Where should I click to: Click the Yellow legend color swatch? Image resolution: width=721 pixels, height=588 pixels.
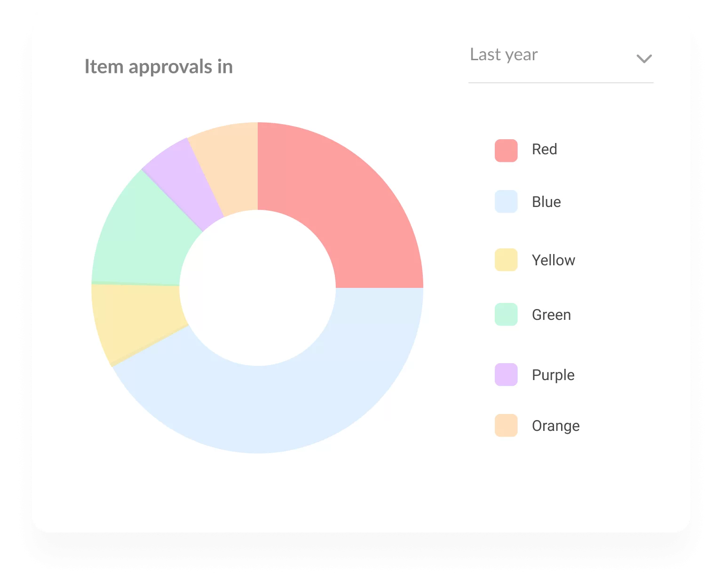pyautogui.click(x=506, y=260)
